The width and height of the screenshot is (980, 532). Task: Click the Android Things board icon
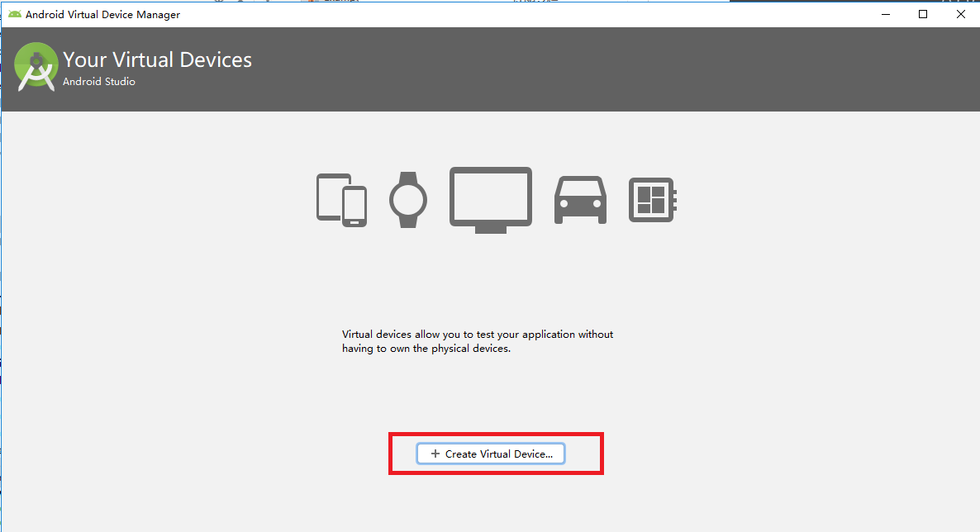[653, 200]
